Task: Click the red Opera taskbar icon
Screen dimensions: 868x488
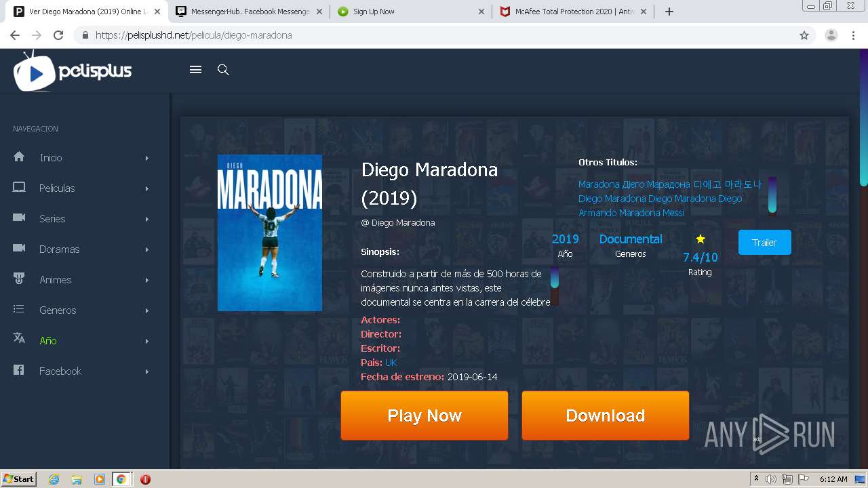Action: pyautogui.click(x=145, y=479)
